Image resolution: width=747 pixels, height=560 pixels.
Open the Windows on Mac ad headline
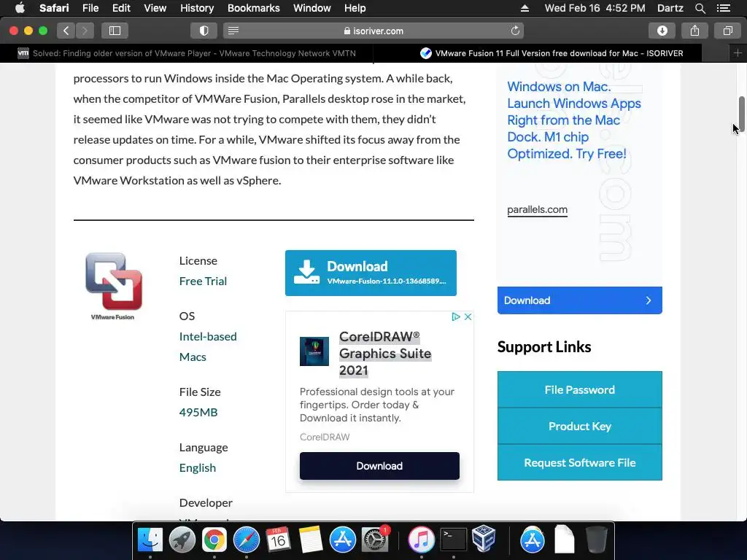pos(573,120)
